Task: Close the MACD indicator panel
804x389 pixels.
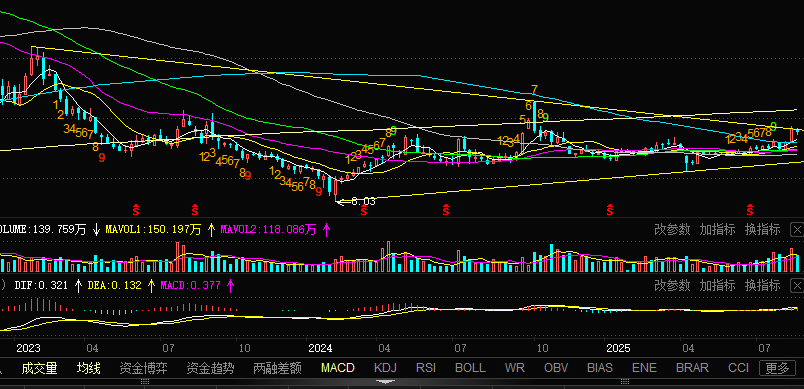Action: coord(797,285)
